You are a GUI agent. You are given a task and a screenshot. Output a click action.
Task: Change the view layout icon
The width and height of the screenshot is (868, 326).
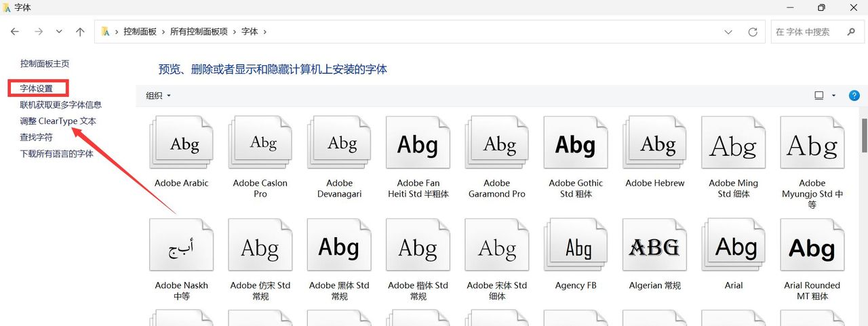819,96
